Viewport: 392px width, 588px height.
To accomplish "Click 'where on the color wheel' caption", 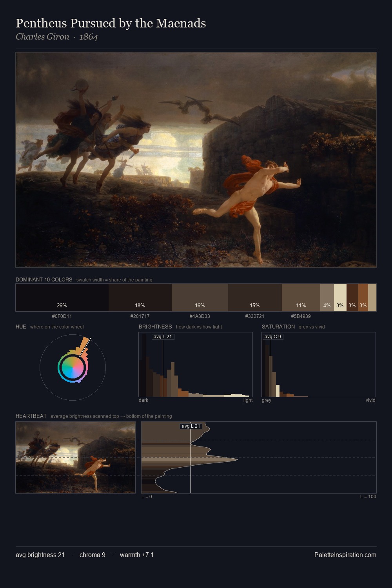I will coord(57,327).
